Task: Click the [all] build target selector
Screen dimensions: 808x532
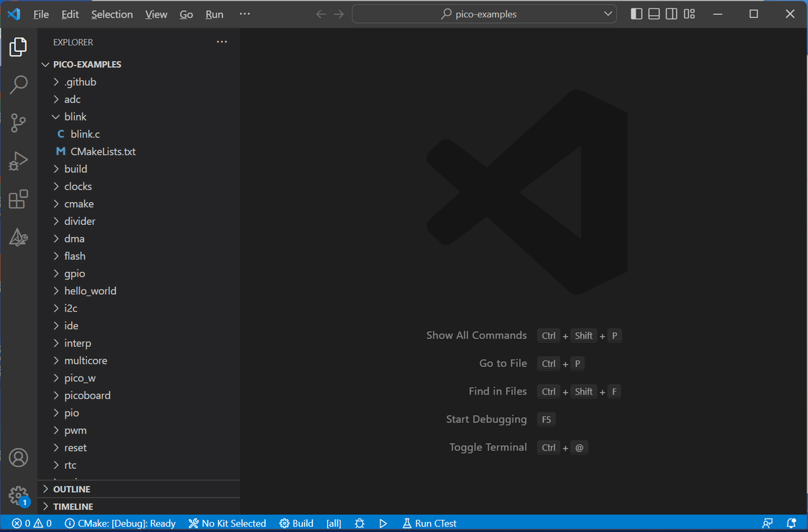Action: pos(334,523)
